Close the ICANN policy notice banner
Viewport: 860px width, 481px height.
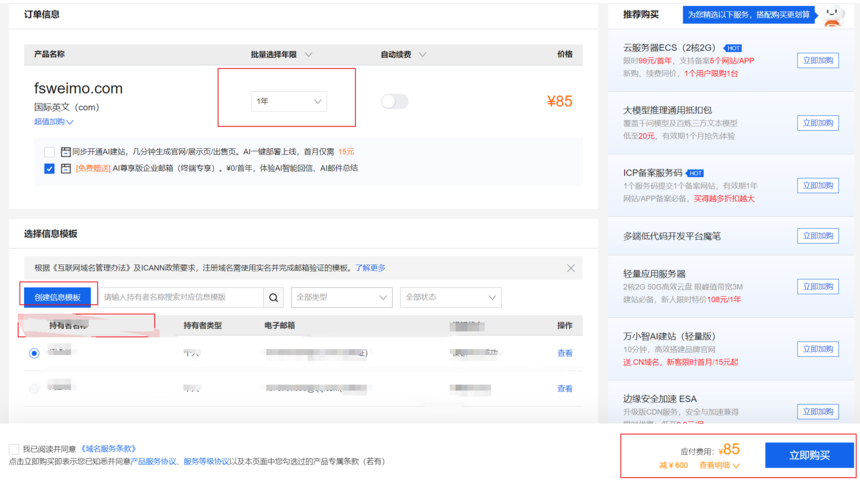tap(571, 268)
